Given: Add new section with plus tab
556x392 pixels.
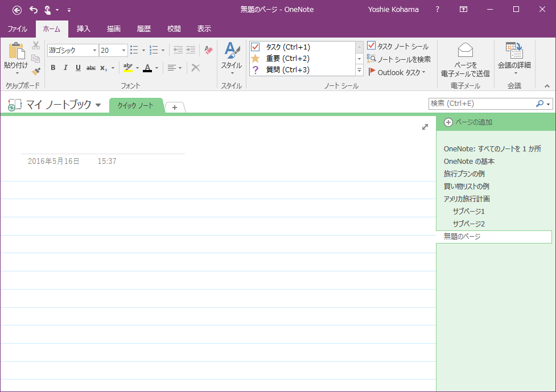Looking at the screenshot, I should [x=175, y=108].
